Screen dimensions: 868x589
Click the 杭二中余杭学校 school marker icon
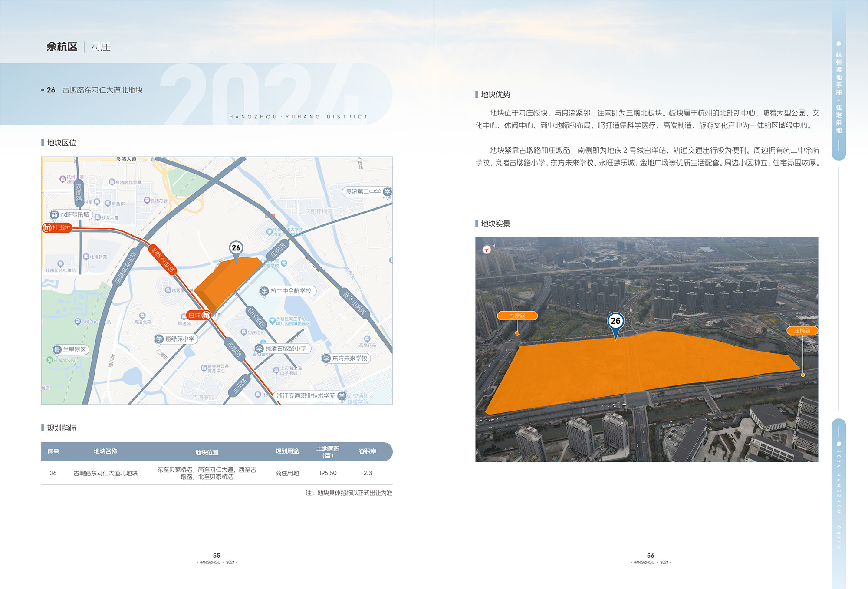(264, 291)
